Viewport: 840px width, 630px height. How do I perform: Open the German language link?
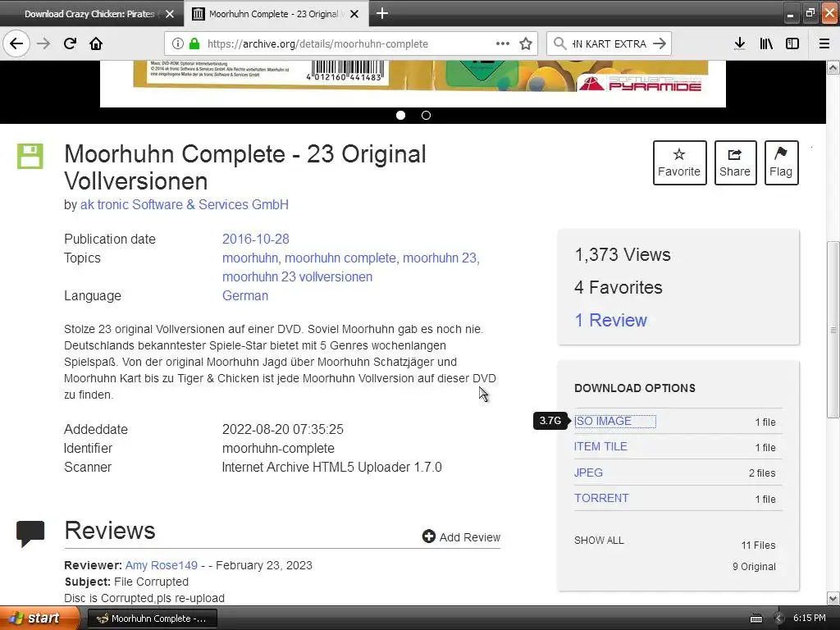tap(244, 295)
